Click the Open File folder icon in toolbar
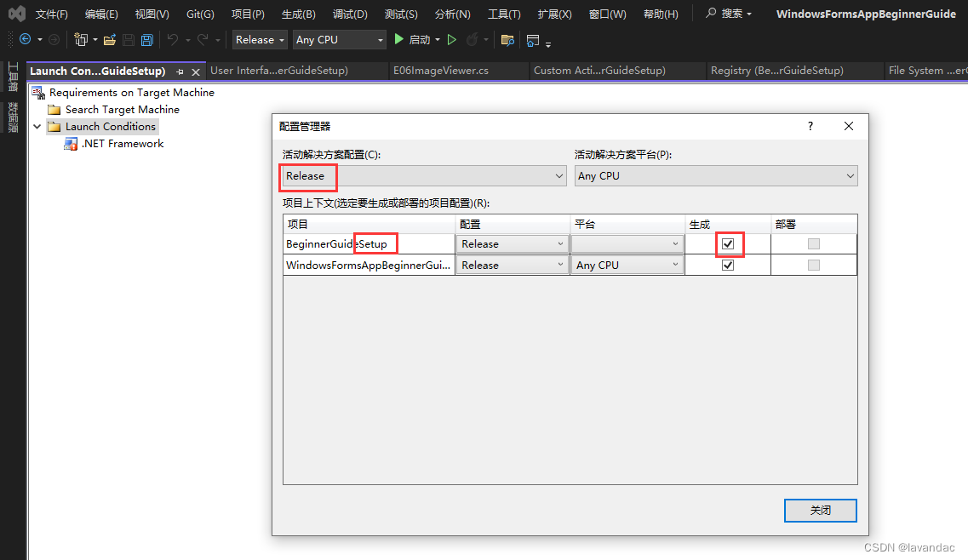 coord(110,39)
